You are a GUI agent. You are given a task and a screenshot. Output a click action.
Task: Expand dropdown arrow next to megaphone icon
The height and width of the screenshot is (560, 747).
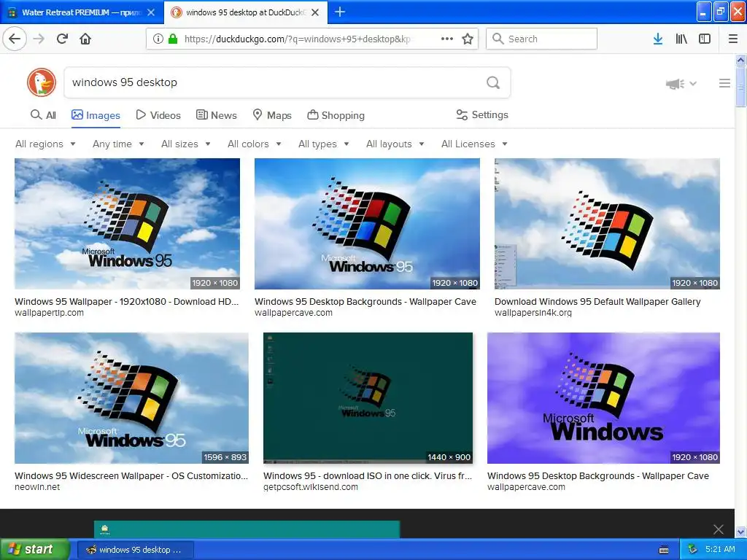point(693,84)
